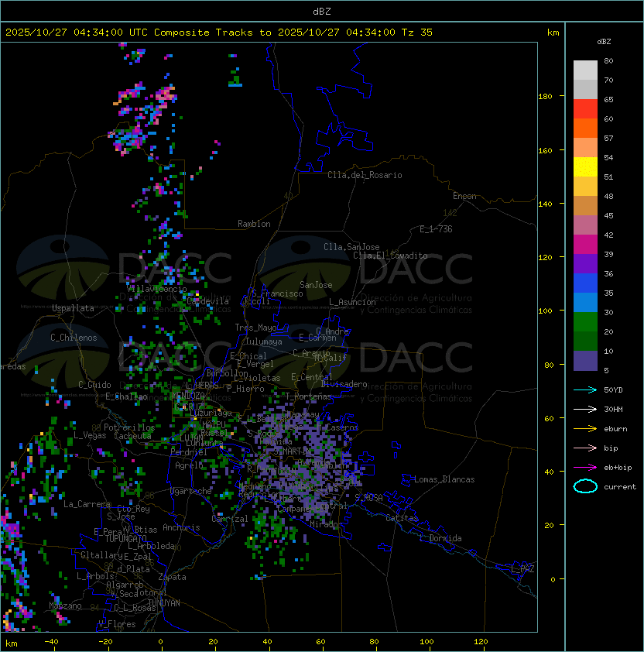The image size is (644, 652).
Task: Click the 'Tres_Mayo' map label
Action: tap(255, 328)
